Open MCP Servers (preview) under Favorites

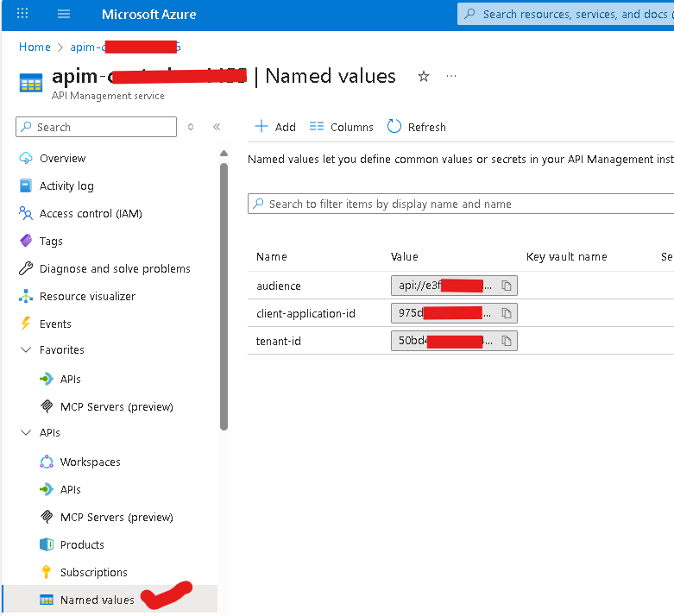coord(117,406)
